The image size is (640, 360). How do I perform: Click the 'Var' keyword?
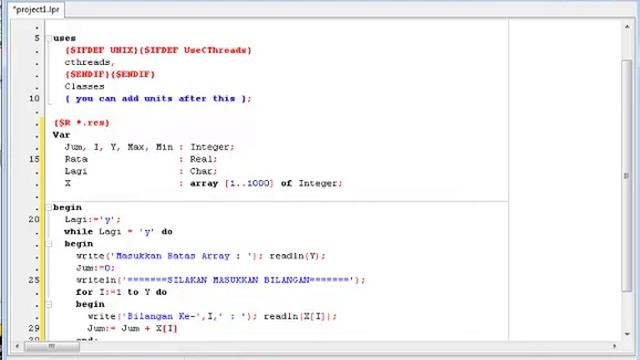[62, 135]
